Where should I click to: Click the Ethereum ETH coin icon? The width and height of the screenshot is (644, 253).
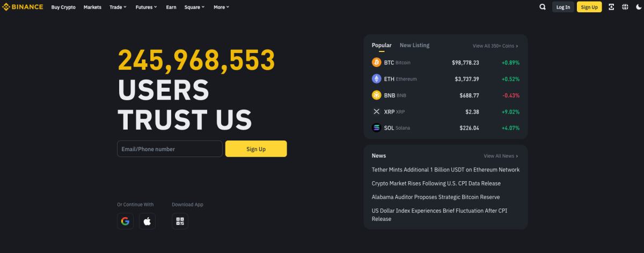[x=377, y=79]
